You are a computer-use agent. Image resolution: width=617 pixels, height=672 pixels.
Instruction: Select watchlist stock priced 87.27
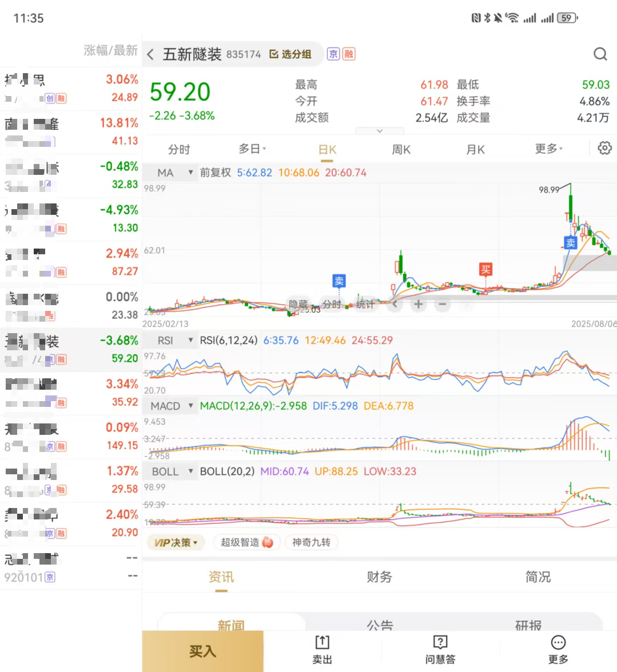(x=71, y=263)
